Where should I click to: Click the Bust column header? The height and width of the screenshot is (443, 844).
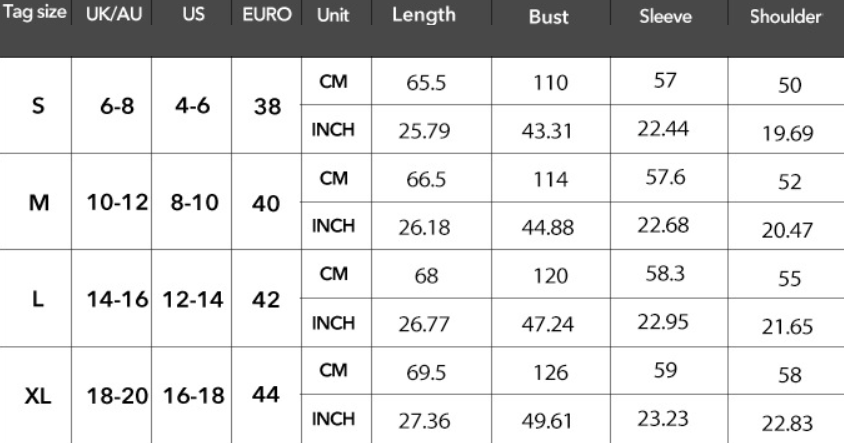coord(548,18)
